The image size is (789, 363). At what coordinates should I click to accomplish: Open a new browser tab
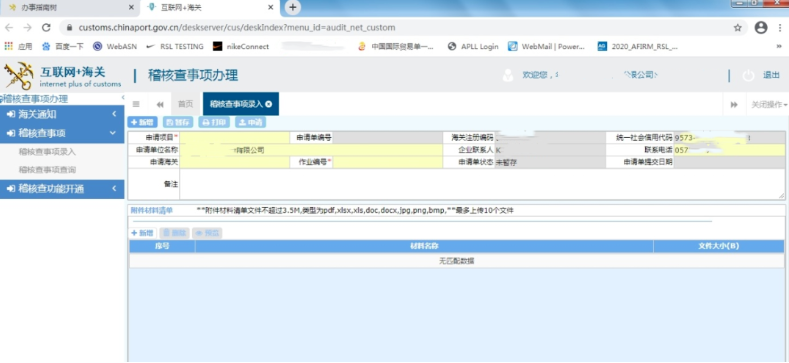[293, 8]
